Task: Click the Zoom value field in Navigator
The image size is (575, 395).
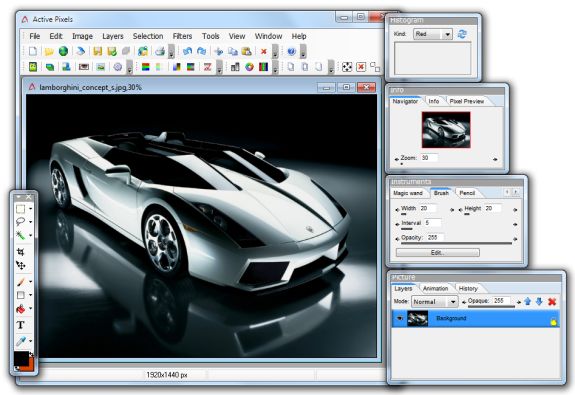Action: coord(429,158)
